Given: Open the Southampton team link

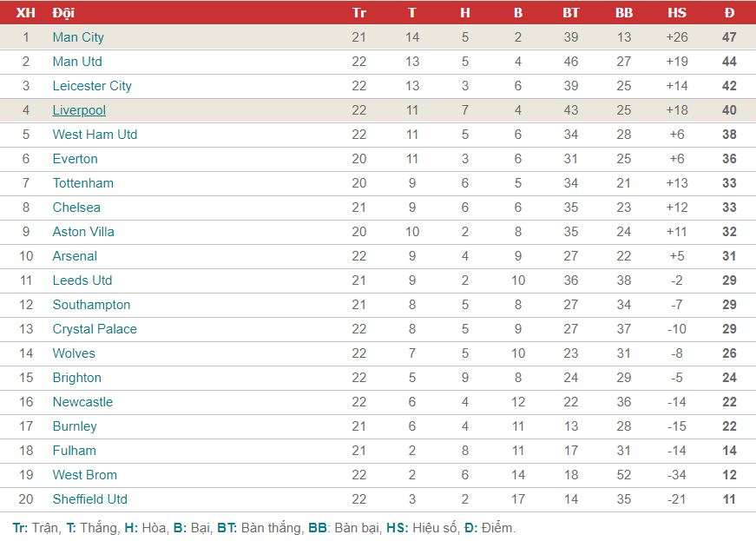Looking at the screenshot, I should (x=92, y=305).
